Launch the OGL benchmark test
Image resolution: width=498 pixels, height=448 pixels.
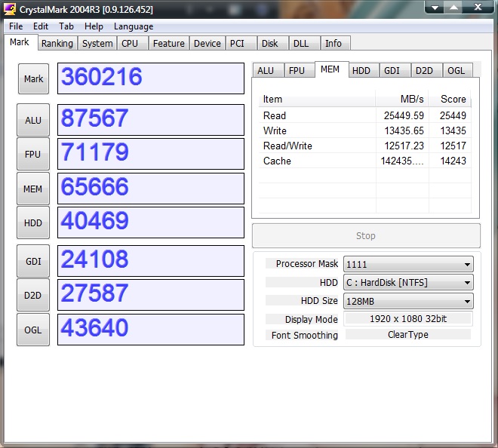pyautogui.click(x=33, y=329)
